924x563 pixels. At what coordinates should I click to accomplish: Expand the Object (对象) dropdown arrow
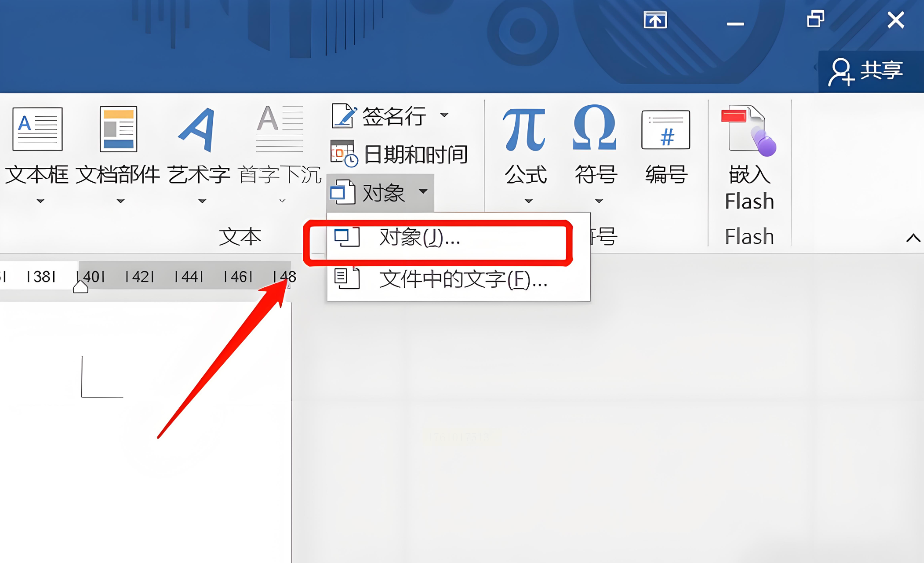click(x=423, y=192)
